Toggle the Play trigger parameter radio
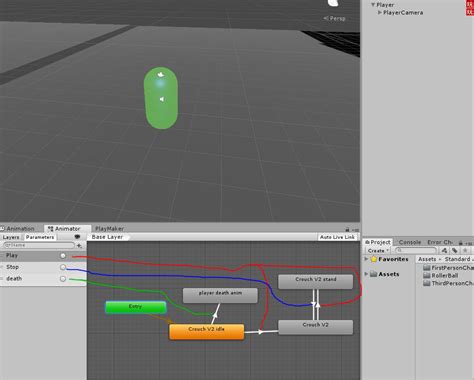This screenshot has width=474, height=380. [x=63, y=256]
